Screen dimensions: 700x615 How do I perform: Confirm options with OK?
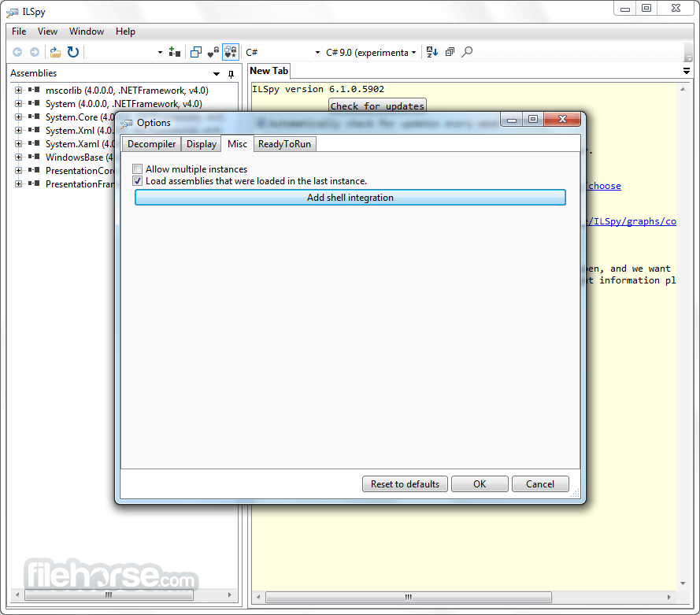(x=480, y=484)
